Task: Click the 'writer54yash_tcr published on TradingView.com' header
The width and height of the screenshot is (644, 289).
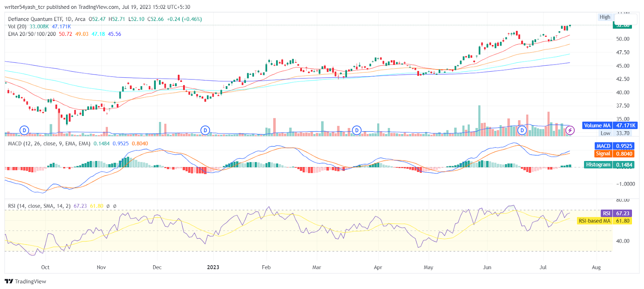Action: point(62,7)
